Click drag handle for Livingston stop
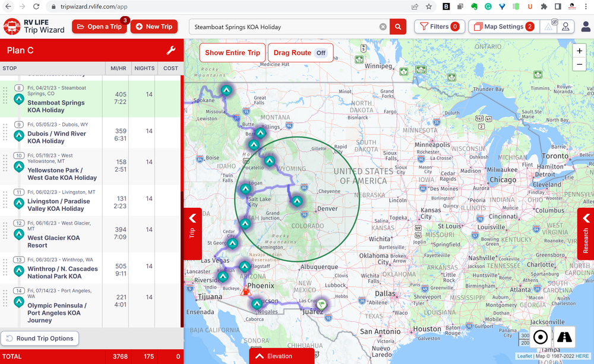The height and width of the screenshot is (364, 594). coord(5,200)
